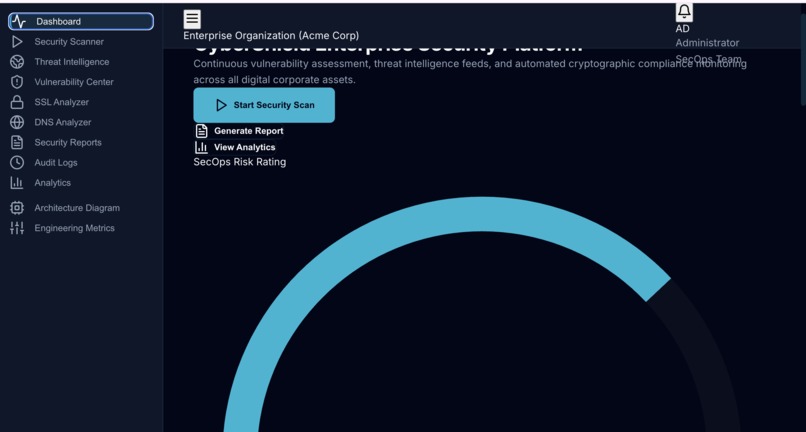Click the SSL Analyzer padlock icon
806x432 pixels.
pyautogui.click(x=17, y=102)
